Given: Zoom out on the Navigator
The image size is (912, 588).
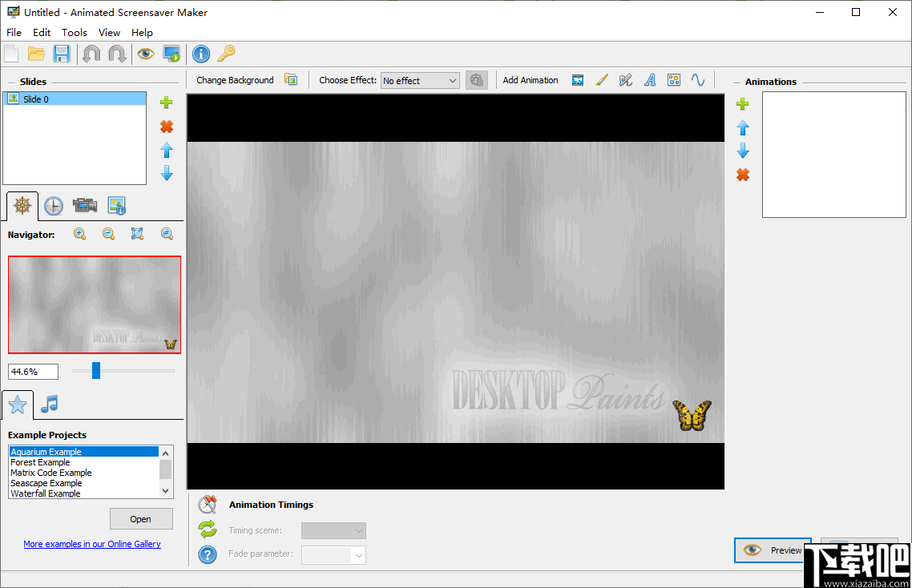Looking at the screenshot, I should coord(108,234).
